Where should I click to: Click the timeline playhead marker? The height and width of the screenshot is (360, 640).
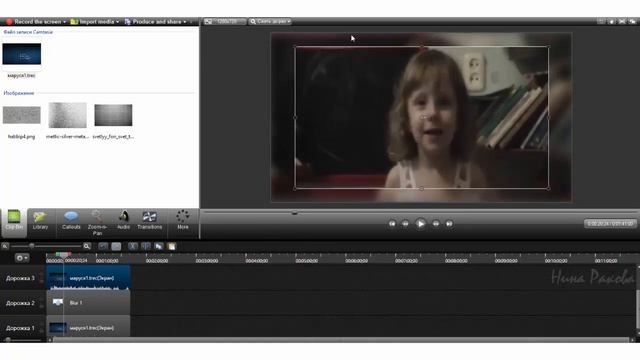coord(63,255)
